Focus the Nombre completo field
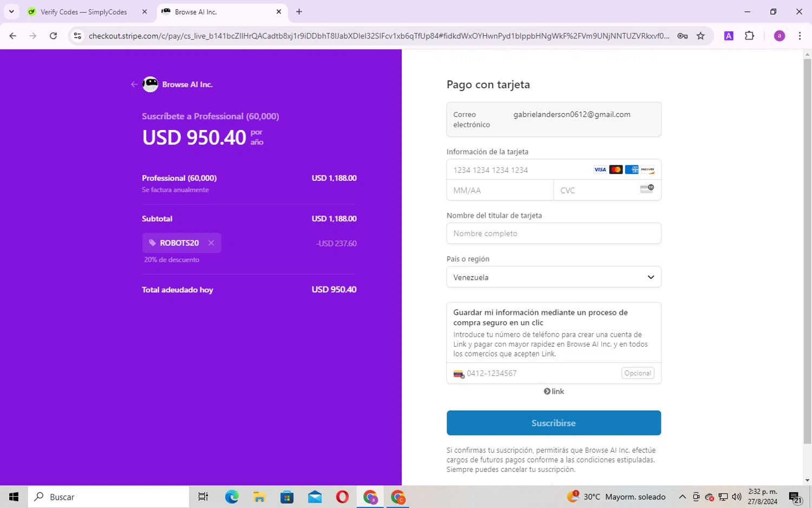Viewport: 812px width, 508px height. [x=554, y=233]
